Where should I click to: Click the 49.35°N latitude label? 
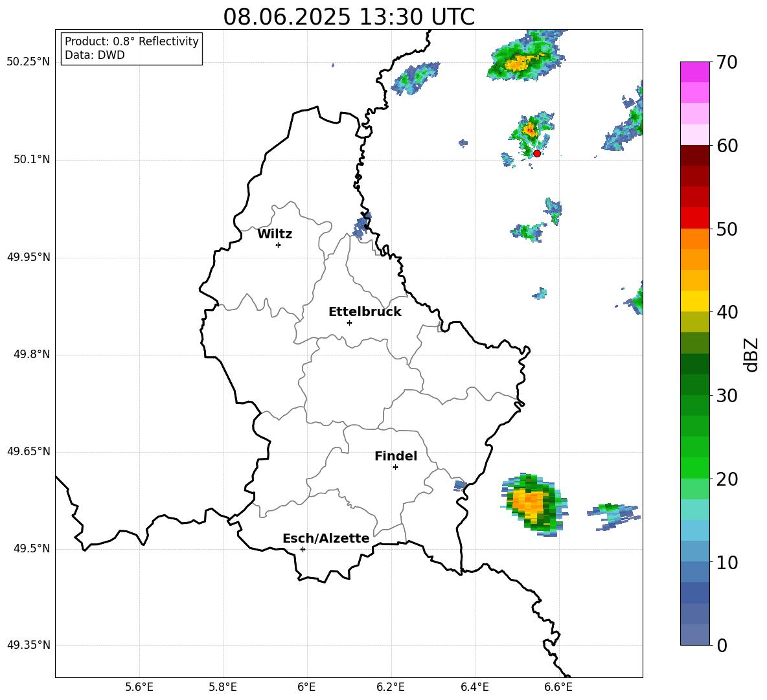(x=29, y=645)
